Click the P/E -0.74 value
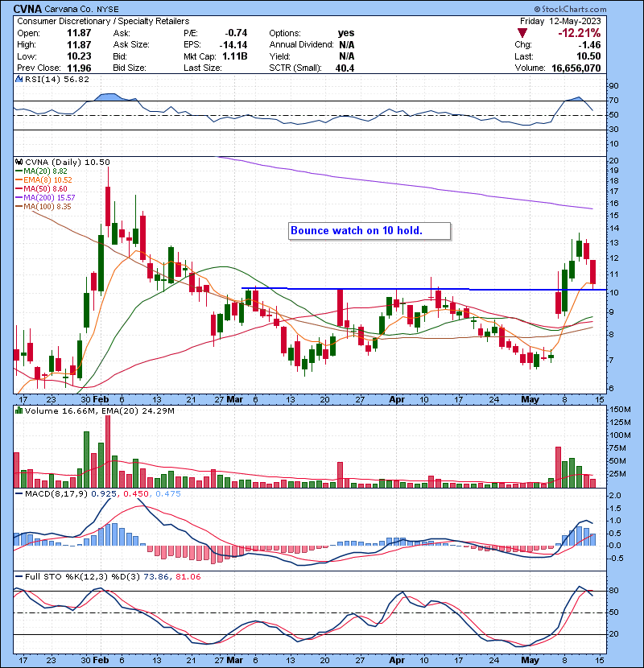The width and height of the screenshot is (644, 668). point(236,33)
